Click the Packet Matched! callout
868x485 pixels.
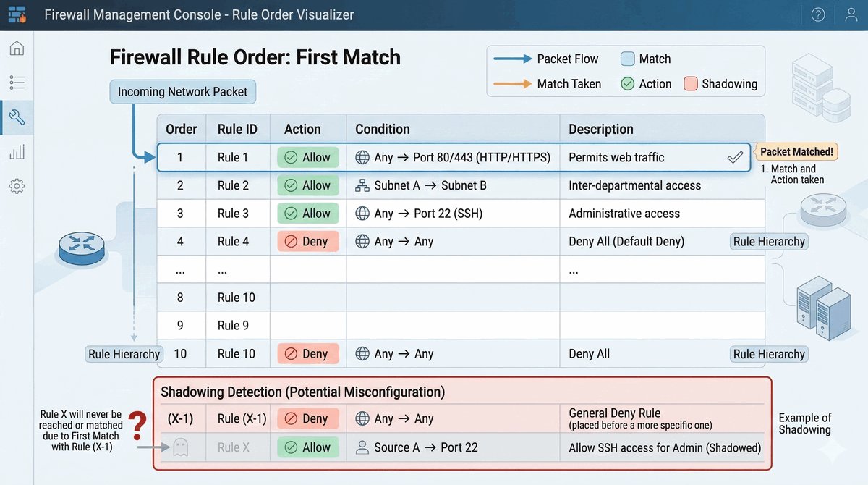click(796, 152)
